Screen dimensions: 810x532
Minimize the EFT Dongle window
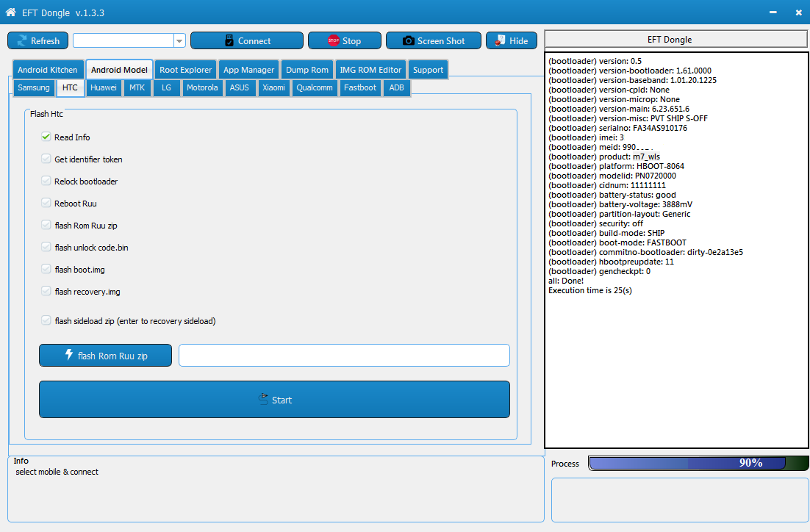click(773, 12)
